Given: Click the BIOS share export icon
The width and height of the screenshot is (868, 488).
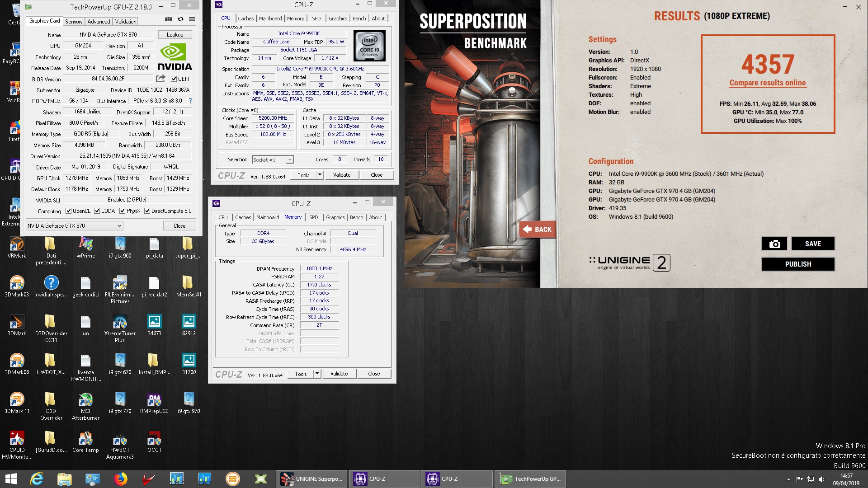Looking at the screenshot, I should coord(160,79).
